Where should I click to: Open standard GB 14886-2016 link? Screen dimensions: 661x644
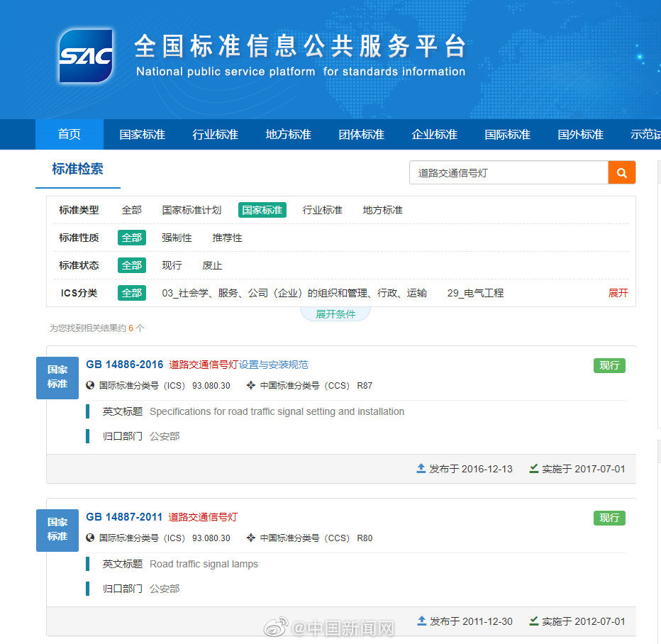[124, 365]
